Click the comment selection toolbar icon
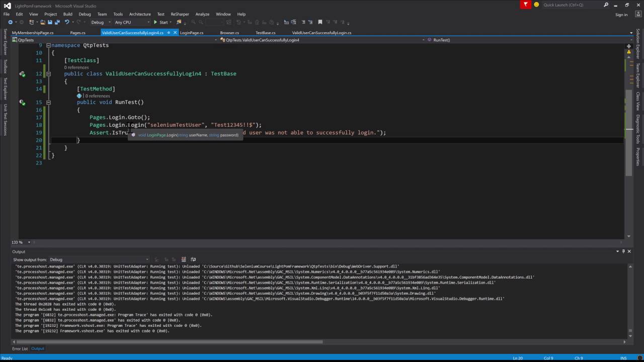644x362 pixels. (303, 22)
